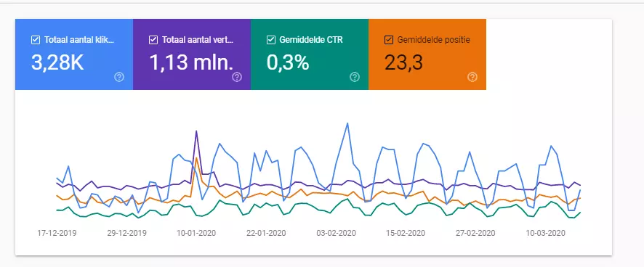Open help icon on green CTR card
644x267 pixels.
pyautogui.click(x=355, y=77)
